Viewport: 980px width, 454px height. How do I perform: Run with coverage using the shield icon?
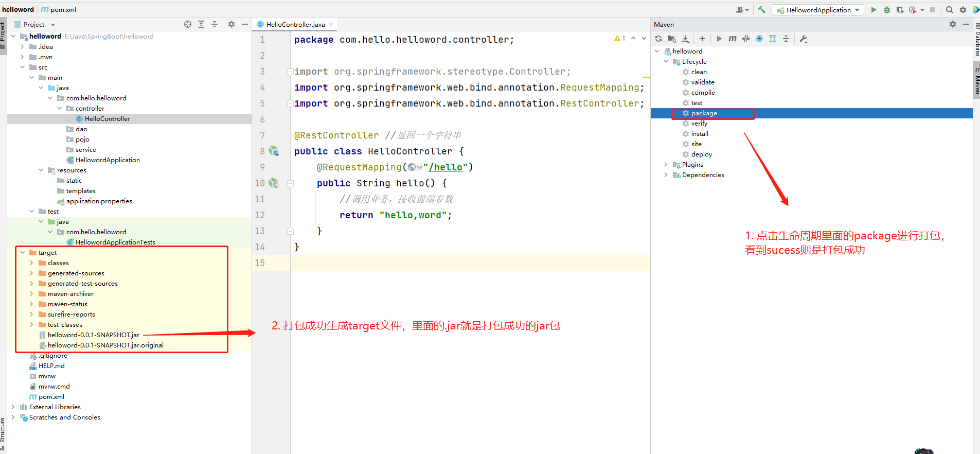click(900, 10)
